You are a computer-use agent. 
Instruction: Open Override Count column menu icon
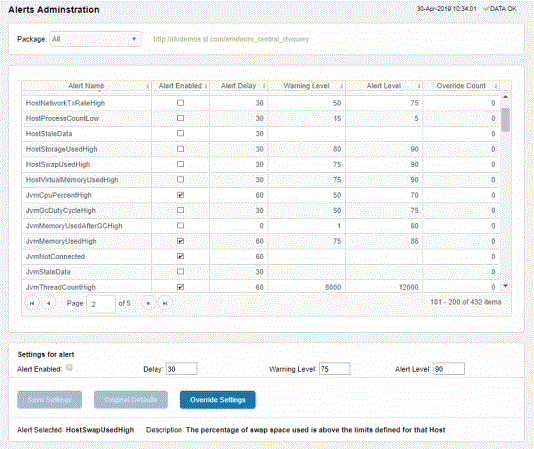(496, 86)
